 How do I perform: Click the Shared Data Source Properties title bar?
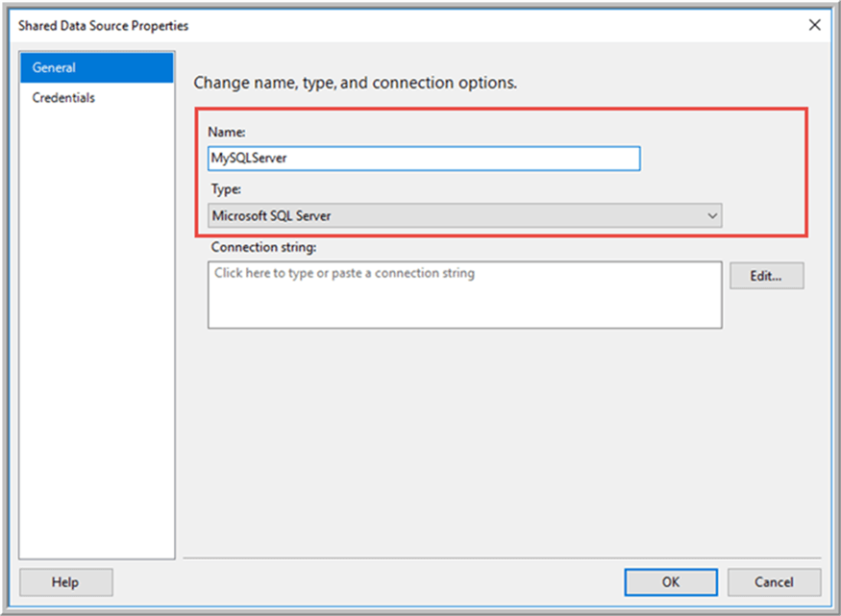pos(384,26)
